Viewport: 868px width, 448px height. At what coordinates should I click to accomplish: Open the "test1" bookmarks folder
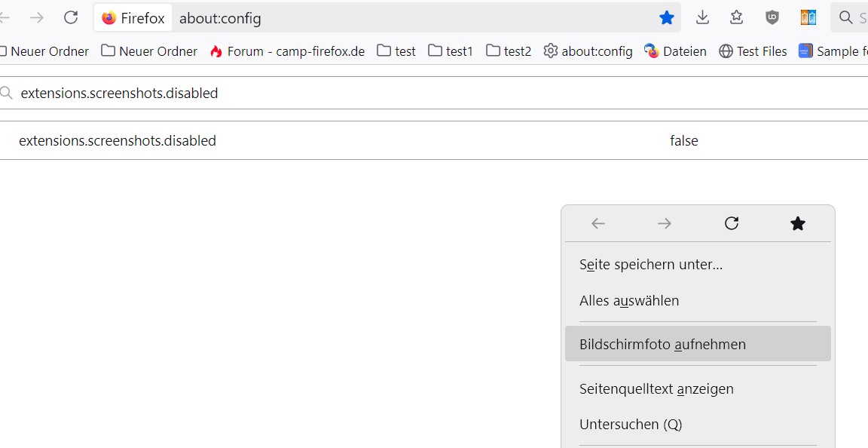pyautogui.click(x=451, y=51)
